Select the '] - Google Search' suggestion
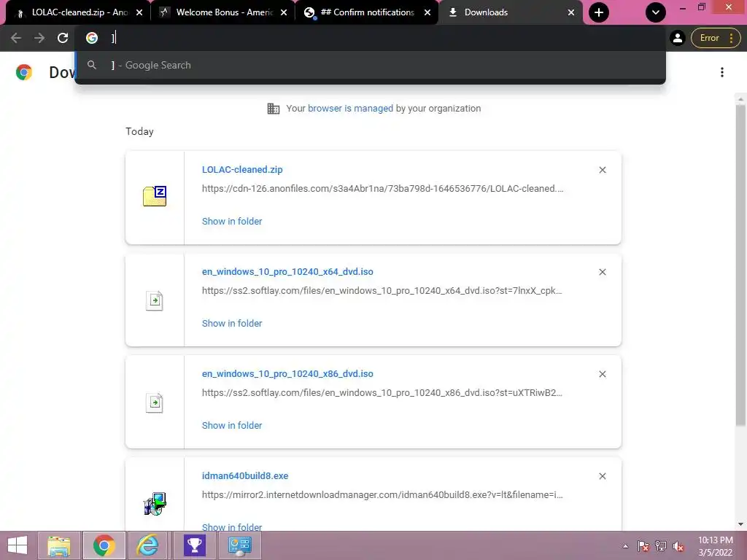747x560 pixels. (370, 65)
